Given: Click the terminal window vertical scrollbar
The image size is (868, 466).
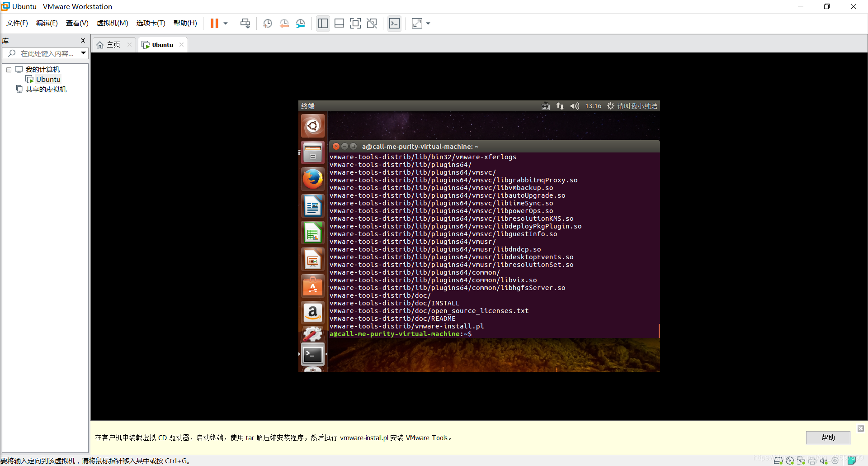Looking at the screenshot, I should [659, 331].
